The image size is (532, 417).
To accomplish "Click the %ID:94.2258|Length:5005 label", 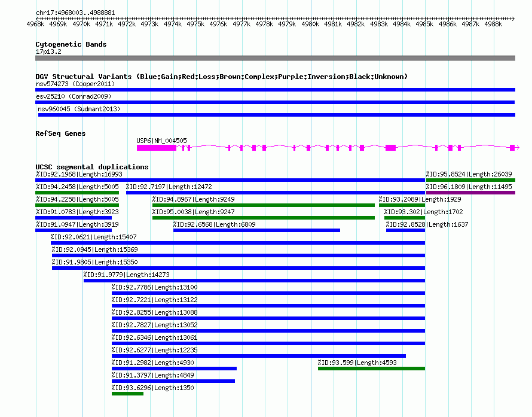I will point(77,199).
